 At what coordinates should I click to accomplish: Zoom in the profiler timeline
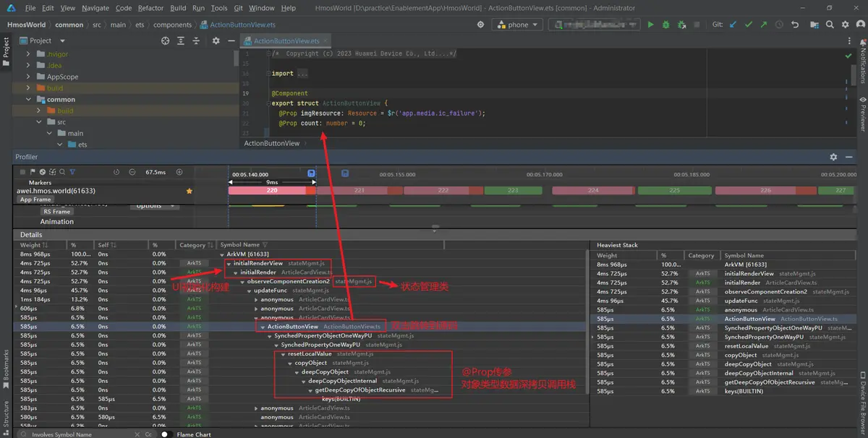[x=179, y=172]
